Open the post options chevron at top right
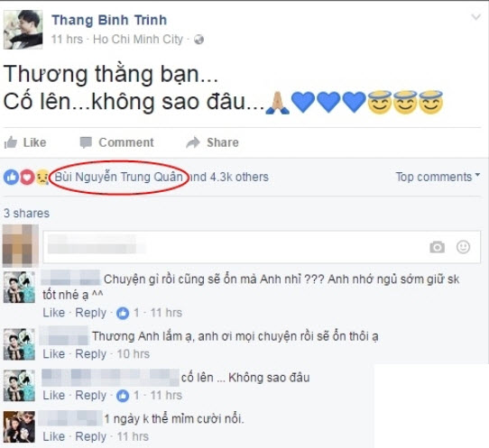 point(475,17)
